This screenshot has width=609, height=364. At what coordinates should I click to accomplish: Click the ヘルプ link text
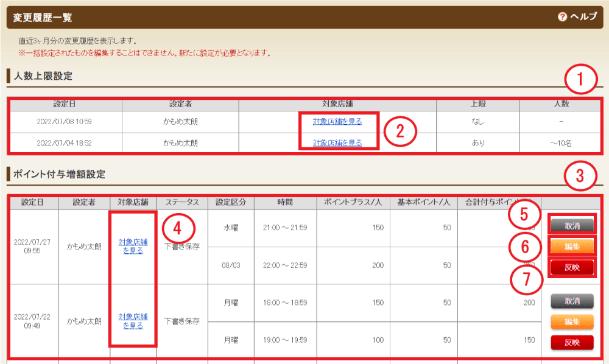click(583, 16)
